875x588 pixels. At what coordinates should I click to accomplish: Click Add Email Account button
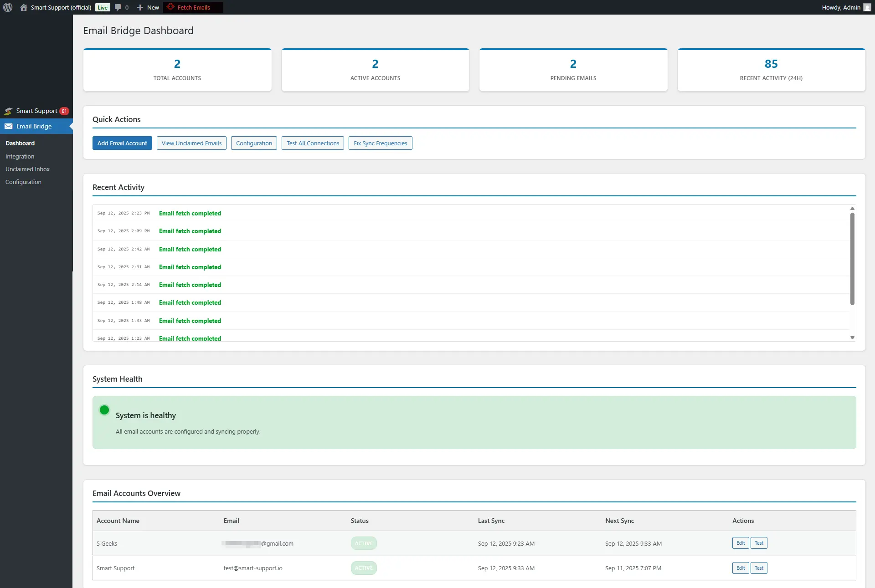[x=122, y=143]
